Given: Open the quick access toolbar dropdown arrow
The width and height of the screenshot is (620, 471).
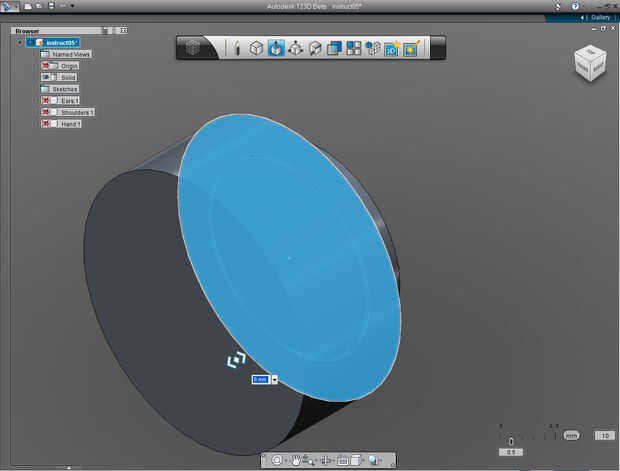Looking at the screenshot, I should 72,6.
